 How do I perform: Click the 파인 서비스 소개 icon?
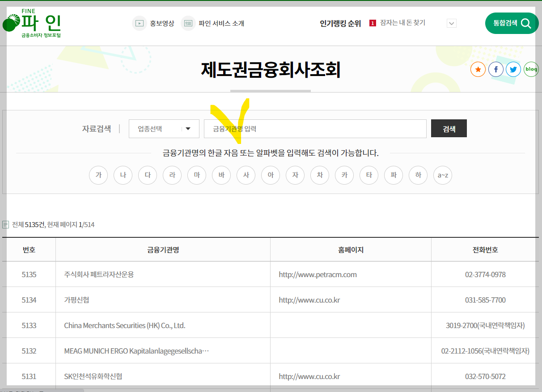click(x=188, y=23)
